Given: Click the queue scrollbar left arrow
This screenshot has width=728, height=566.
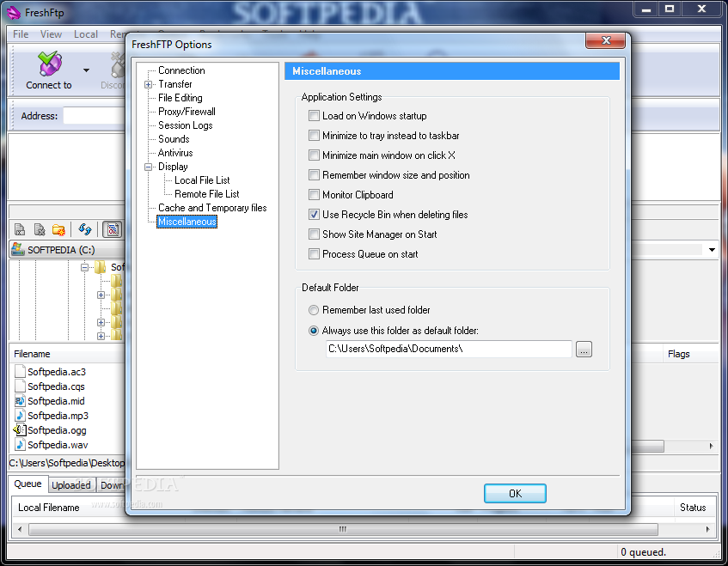Looking at the screenshot, I should tap(20, 529).
